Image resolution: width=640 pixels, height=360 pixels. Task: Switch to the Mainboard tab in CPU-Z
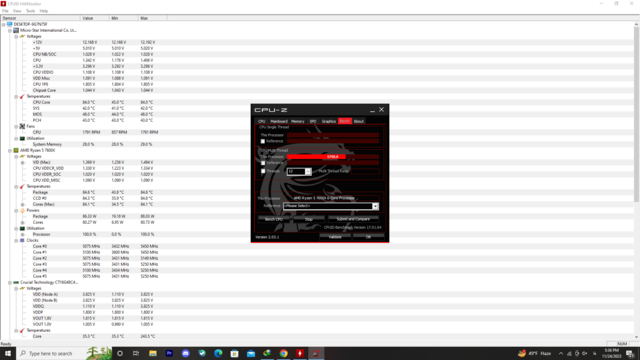(x=279, y=121)
